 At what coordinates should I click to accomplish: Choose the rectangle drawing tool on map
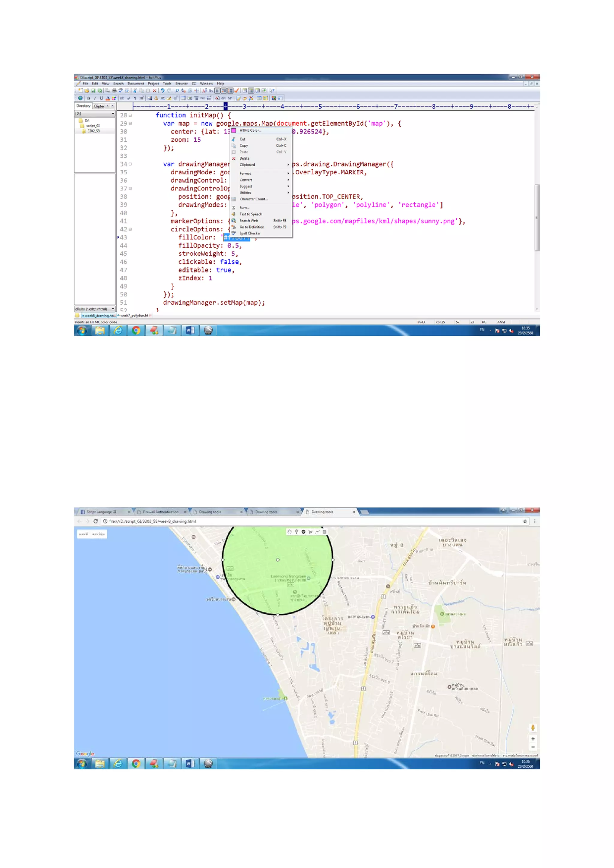324,532
